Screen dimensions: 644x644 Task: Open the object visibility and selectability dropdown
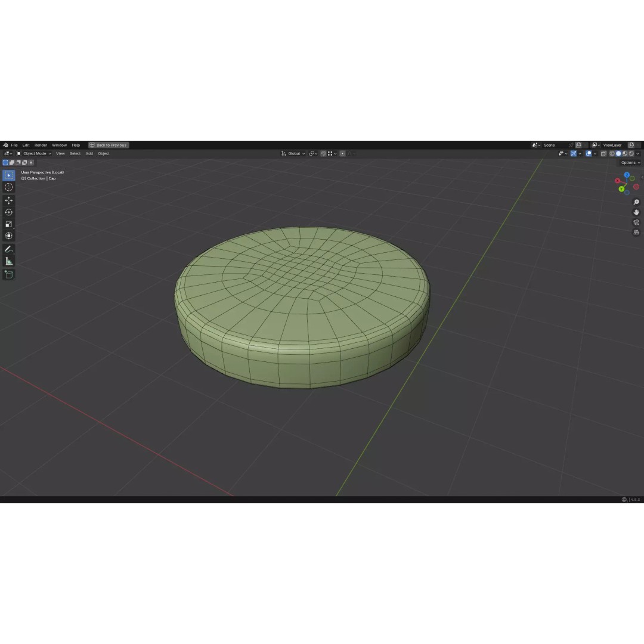pyautogui.click(x=563, y=154)
